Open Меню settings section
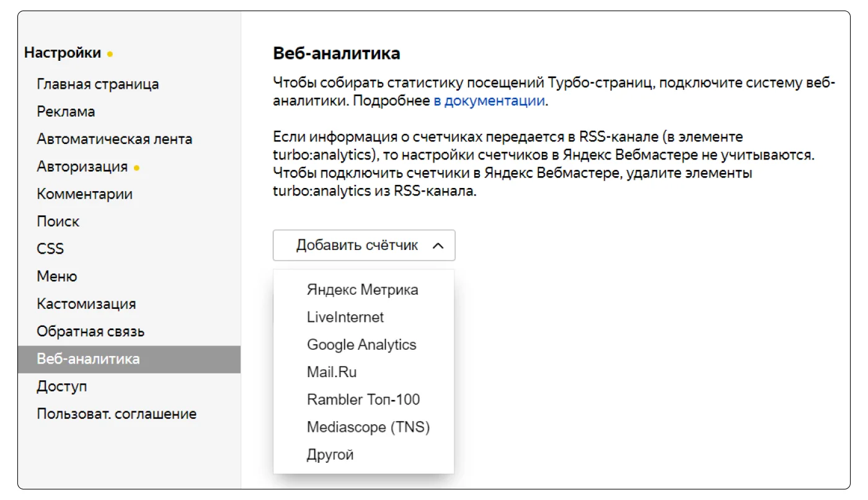Image resolution: width=868 pixels, height=500 pixels. pyautogui.click(x=57, y=276)
